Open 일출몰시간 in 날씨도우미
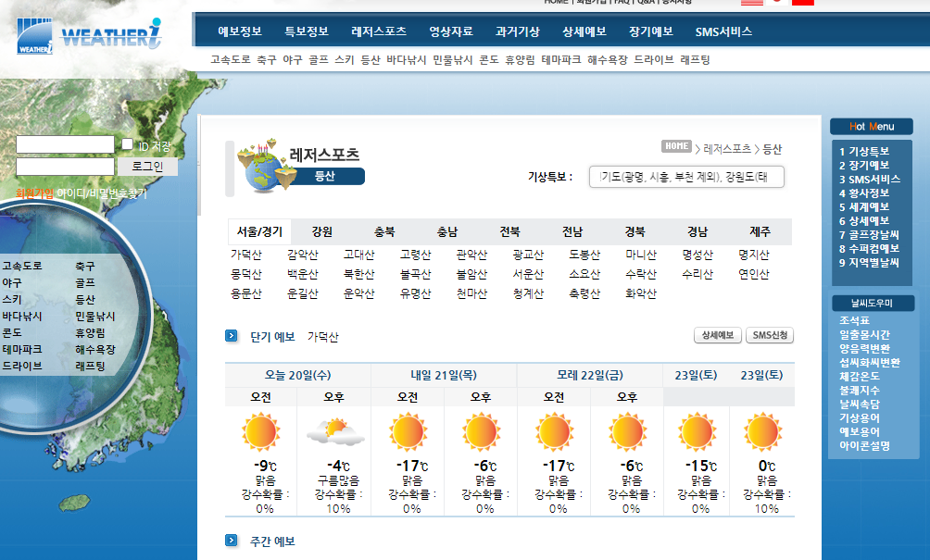 [864, 335]
